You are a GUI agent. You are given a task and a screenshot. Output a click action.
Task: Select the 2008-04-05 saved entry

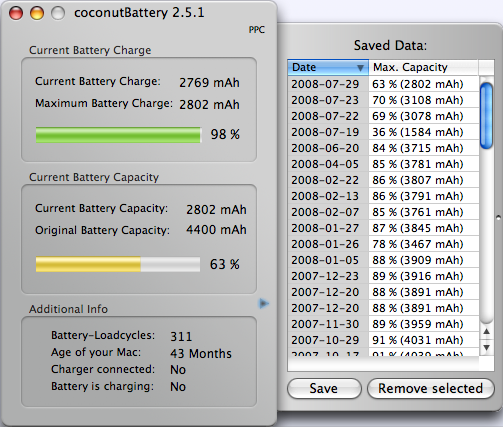[x=383, y=164]
